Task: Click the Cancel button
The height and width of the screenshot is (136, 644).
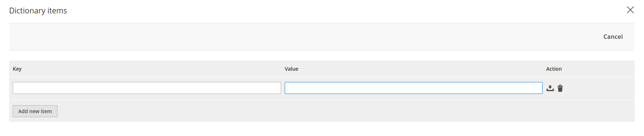Action: click(x=613, y=37)
